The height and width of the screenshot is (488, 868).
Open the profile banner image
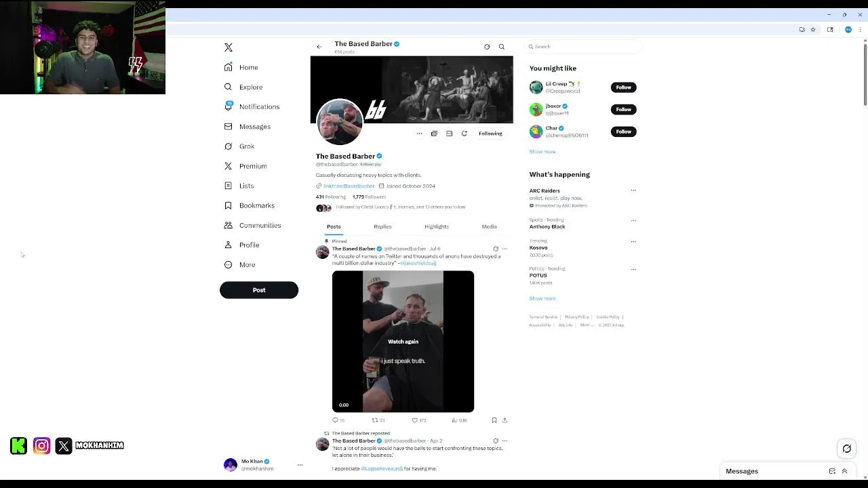click(412, 89)
